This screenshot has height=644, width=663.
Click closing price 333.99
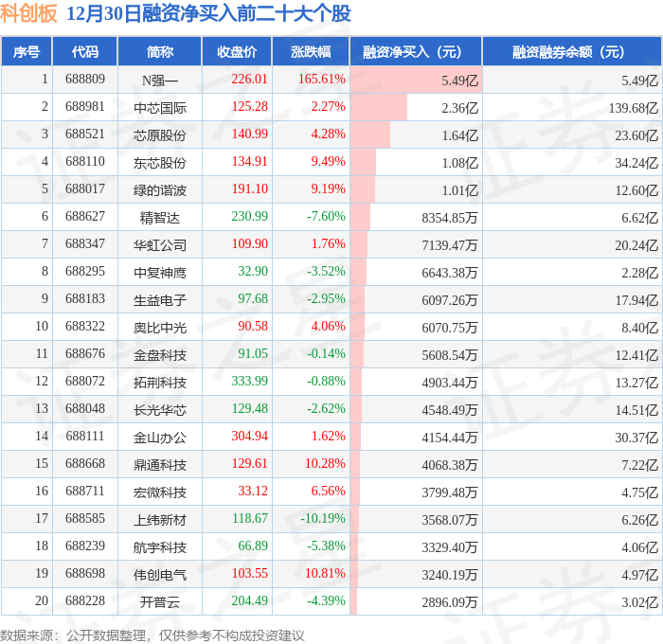[x=249, y=382]
